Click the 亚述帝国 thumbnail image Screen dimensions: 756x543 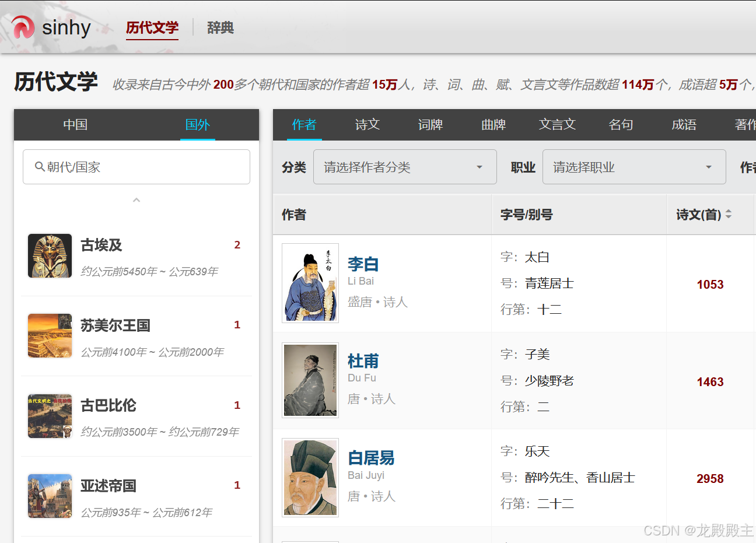(x=50, y=496)
